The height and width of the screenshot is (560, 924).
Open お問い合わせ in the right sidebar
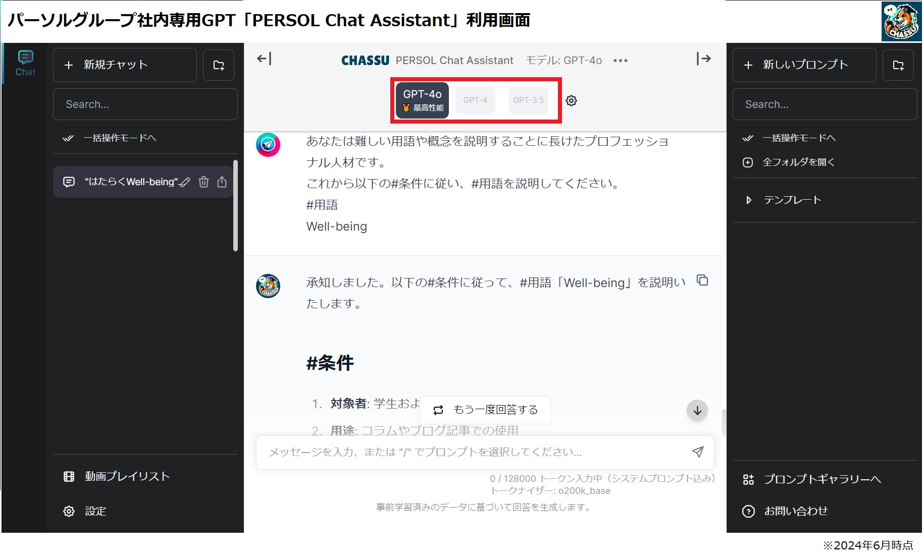pos(785,511)
